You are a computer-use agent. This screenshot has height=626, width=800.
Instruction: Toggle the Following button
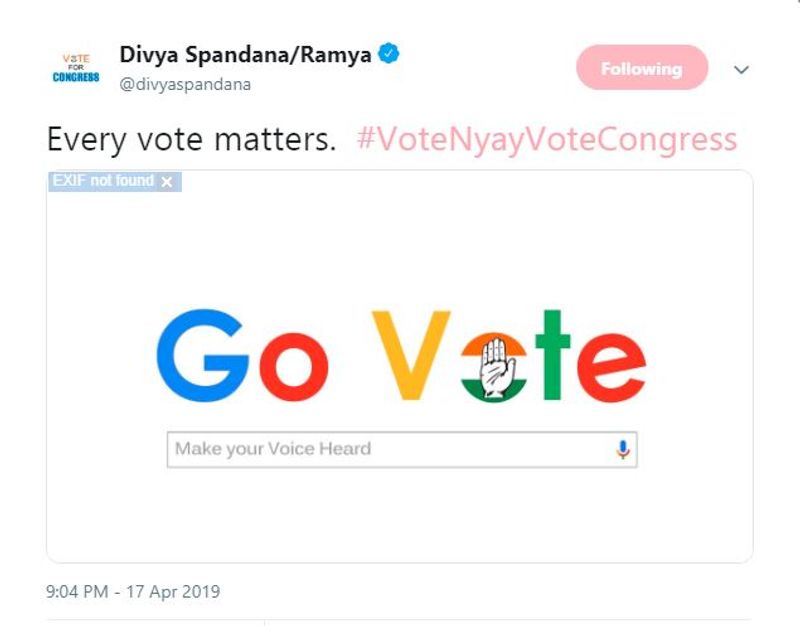[641, 69]
